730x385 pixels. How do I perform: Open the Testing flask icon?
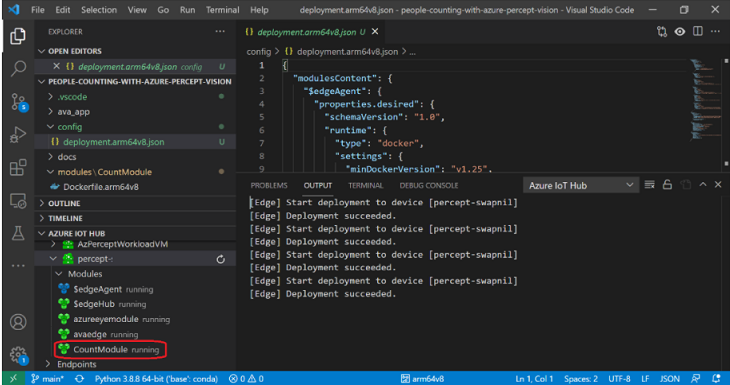tap(18, 233)
